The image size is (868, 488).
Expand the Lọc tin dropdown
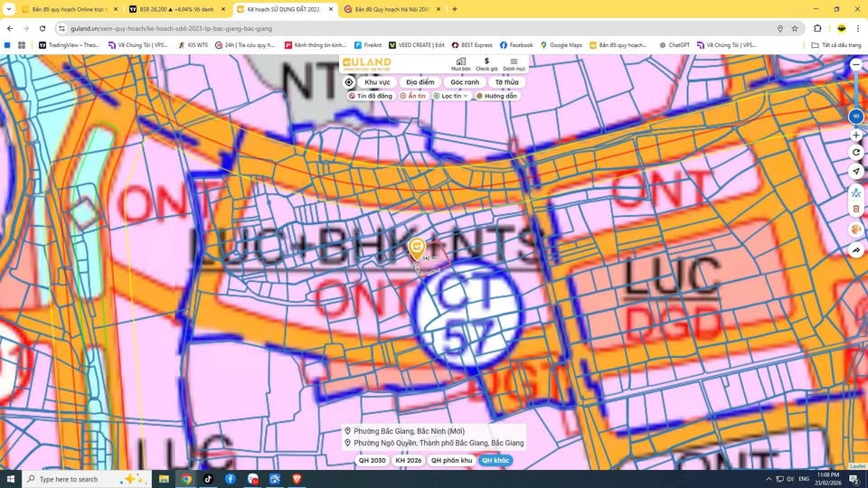tap(450, 96)
